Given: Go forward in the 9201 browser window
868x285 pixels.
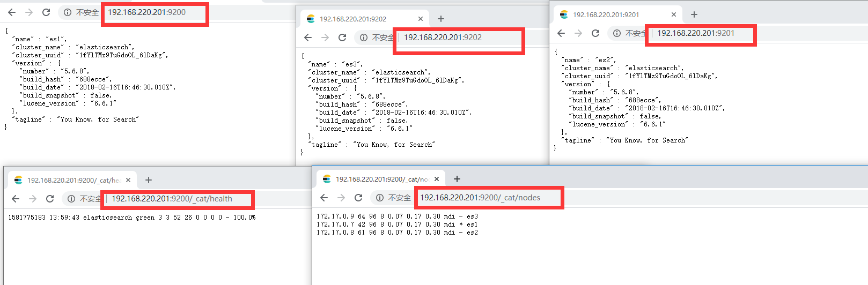Looking at the screenshot, I should pos(578,33).
